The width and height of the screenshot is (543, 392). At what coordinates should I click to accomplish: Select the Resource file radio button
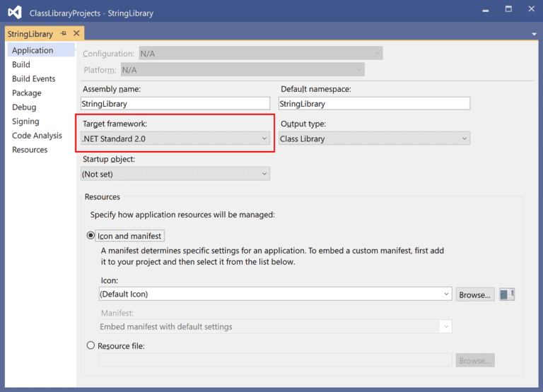click(90, 345)
